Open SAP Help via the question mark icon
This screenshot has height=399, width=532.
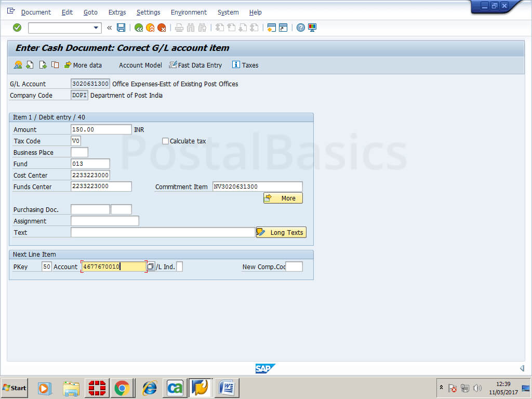click(x=301, y=28)
